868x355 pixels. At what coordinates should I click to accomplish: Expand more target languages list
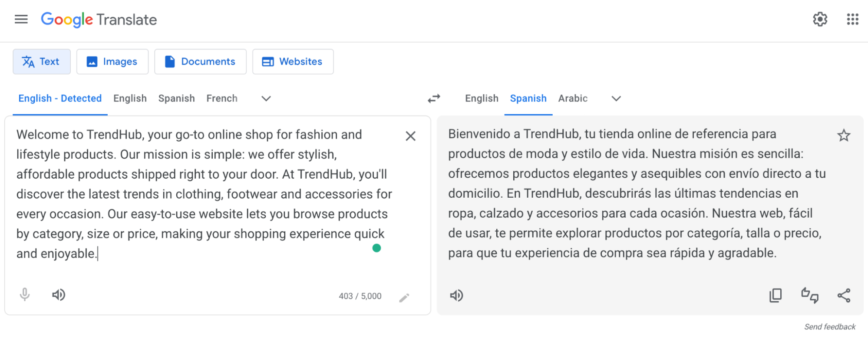click(616, 99)
